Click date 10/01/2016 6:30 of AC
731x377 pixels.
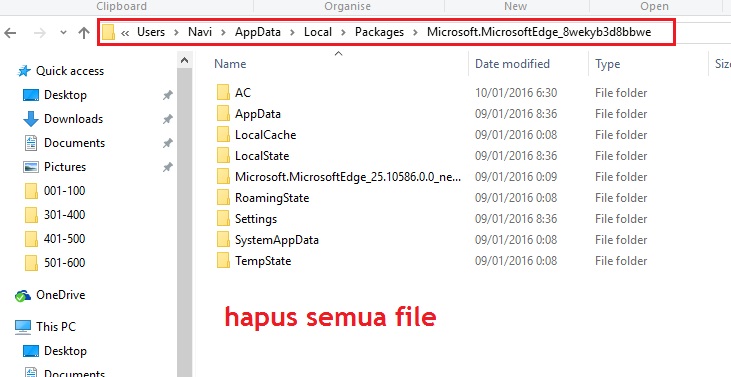516,93
